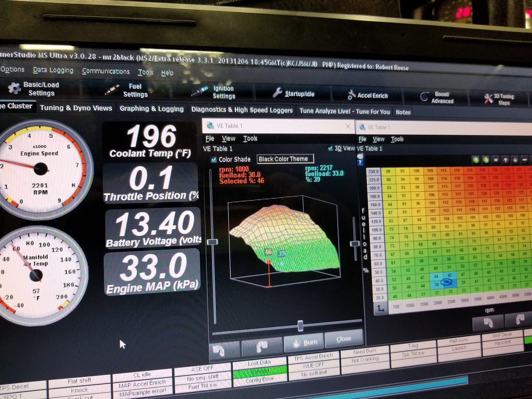Screen dimensions: 532x399
Task: Open Ignition Settings spark plug button
Action: coord(213,92)
